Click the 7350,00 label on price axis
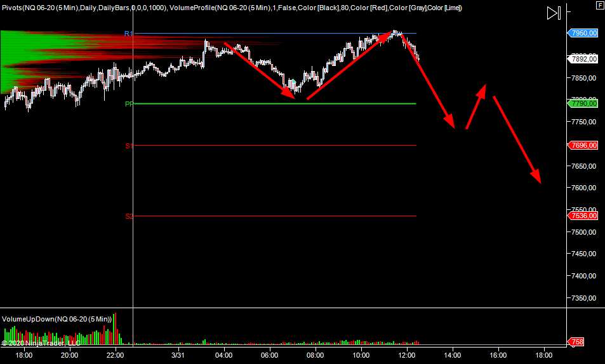 point(584,298)
